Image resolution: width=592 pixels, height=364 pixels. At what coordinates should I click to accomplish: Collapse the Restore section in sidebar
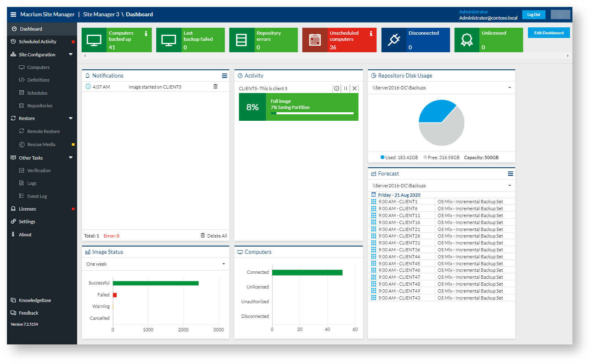[x=71, y=118]
